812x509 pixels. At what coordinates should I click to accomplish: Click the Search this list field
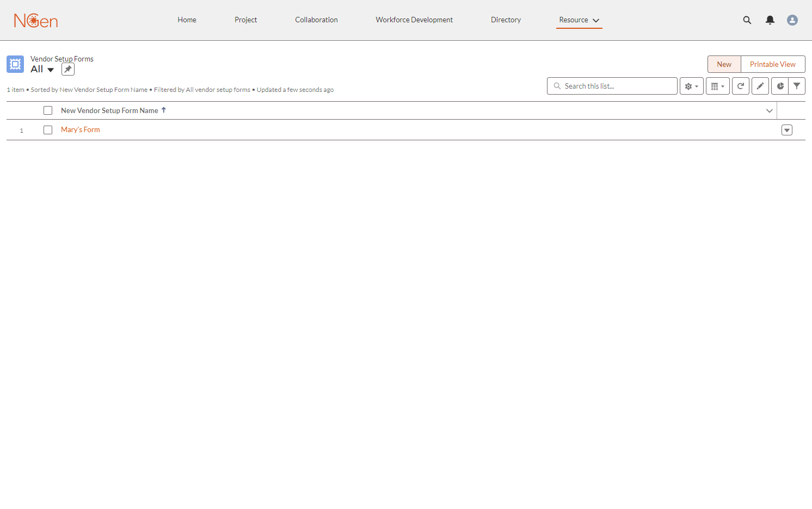point(612,86)
